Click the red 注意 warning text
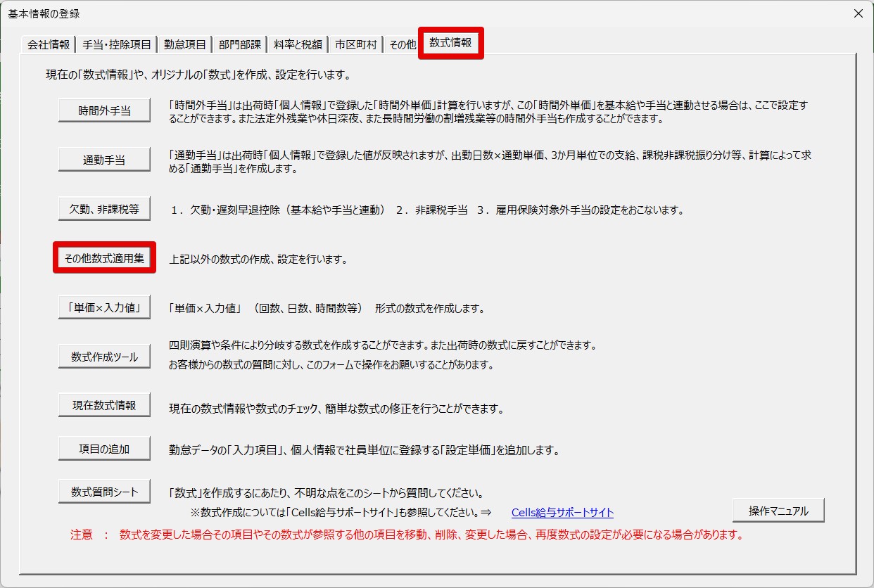 (407, 535)
